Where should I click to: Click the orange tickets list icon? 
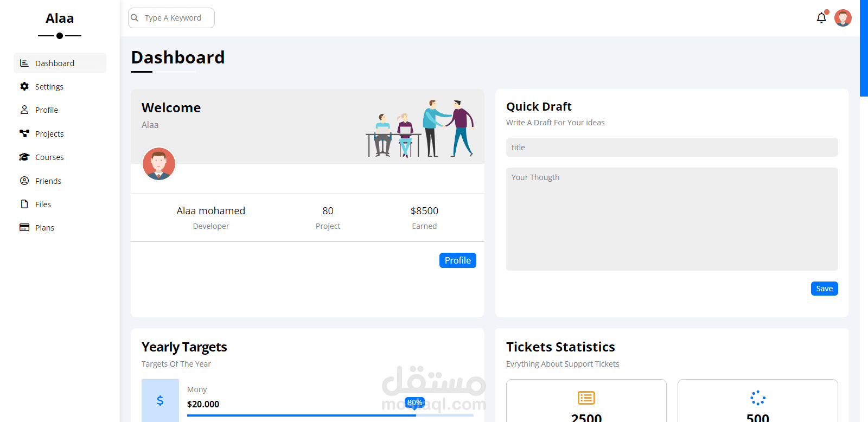point(586,398)
